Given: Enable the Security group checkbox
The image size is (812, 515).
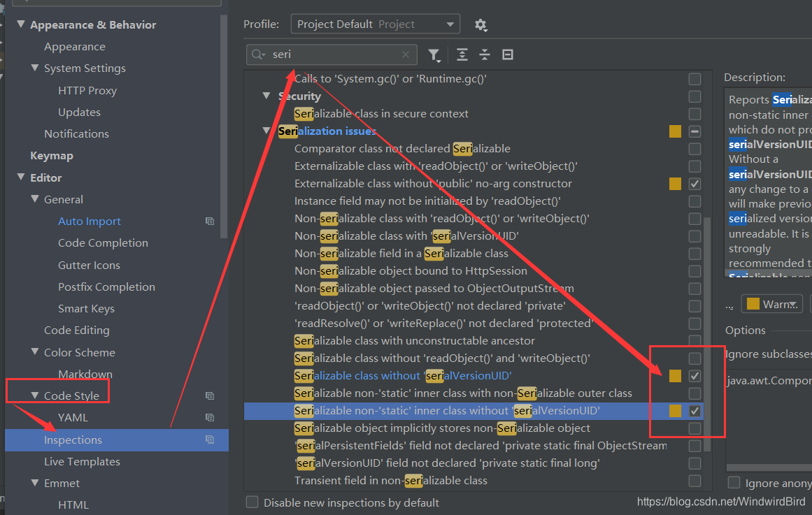Looking at the screenshot, I should click(695, 96).
